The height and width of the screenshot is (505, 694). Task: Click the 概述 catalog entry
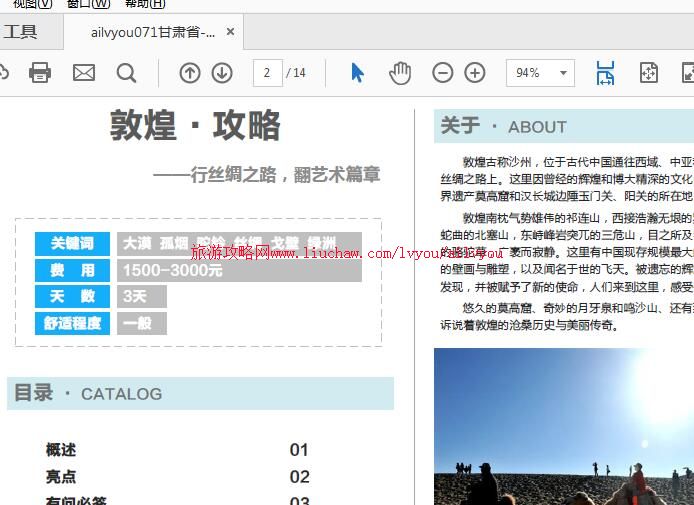(x=61, y=450)
